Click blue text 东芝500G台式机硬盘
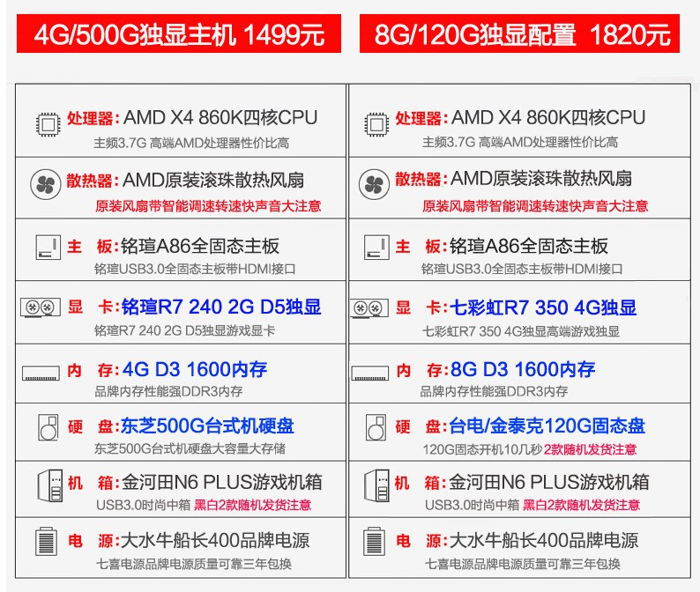 [207, 426]
